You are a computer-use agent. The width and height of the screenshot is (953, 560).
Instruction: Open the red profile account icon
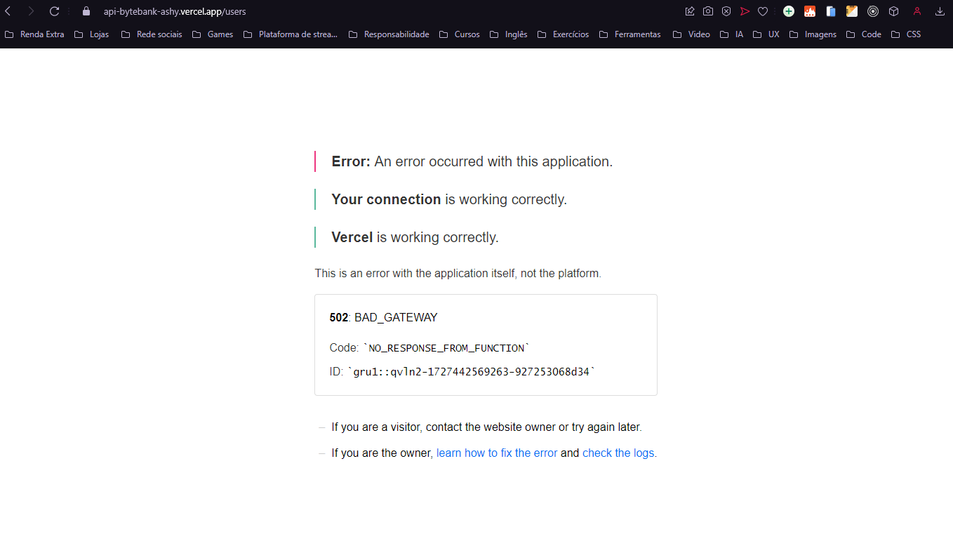click(x=917, y=11)
